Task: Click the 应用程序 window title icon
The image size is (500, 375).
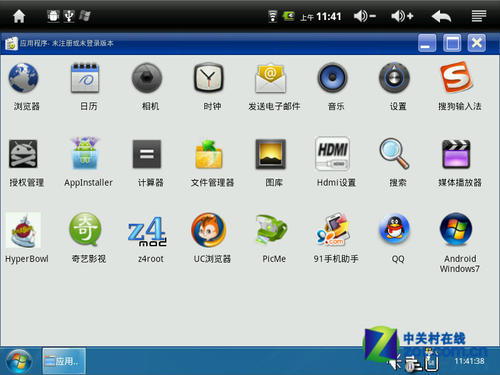Action: (11, 43)
